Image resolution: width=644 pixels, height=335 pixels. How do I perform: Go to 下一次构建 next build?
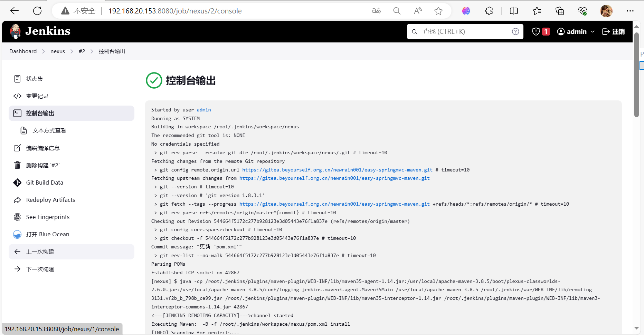pos(72,269)
